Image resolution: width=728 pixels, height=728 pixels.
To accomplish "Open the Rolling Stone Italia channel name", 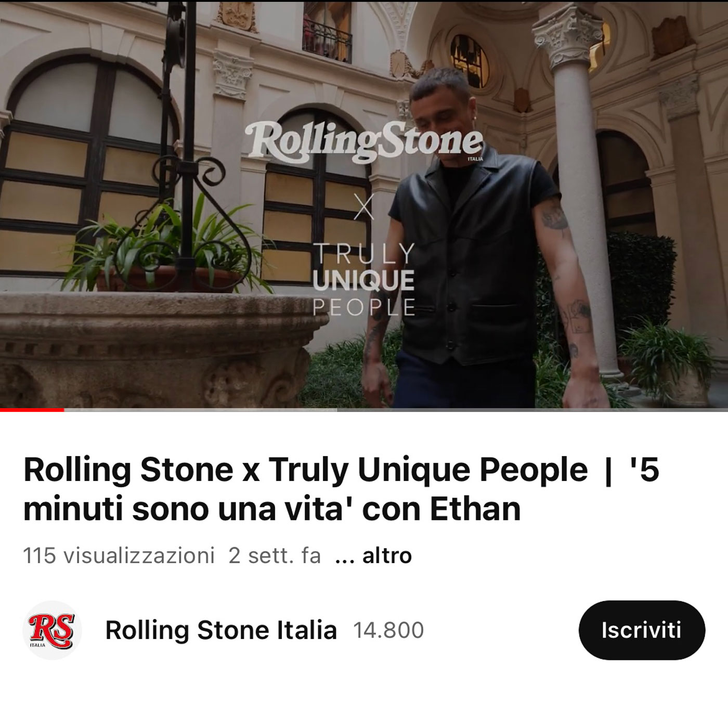I will coord(221,630).
